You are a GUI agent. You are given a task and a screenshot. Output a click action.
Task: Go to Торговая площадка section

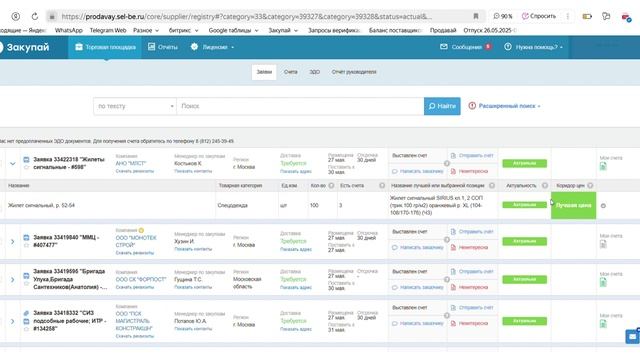[105, 47]
